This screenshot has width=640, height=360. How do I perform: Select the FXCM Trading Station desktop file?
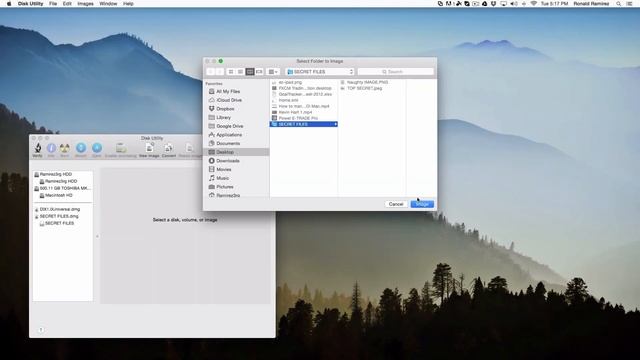pyautogui.click(x=304, y=88)
